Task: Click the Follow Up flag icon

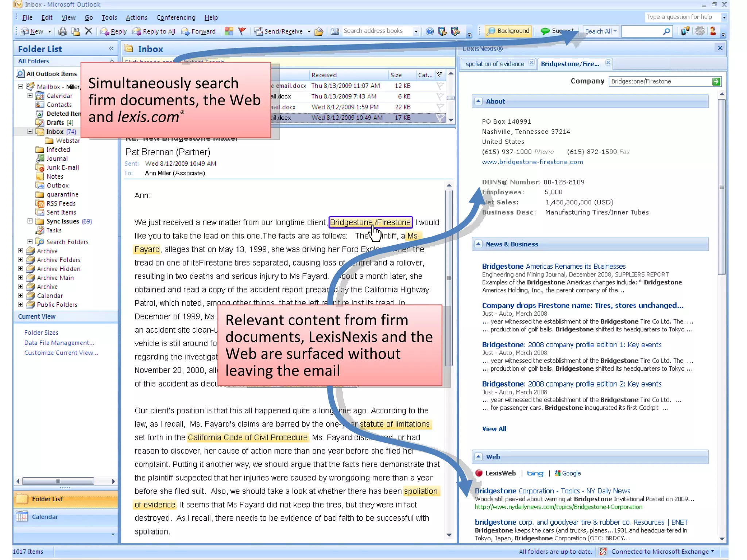Action: coord(242,31)
